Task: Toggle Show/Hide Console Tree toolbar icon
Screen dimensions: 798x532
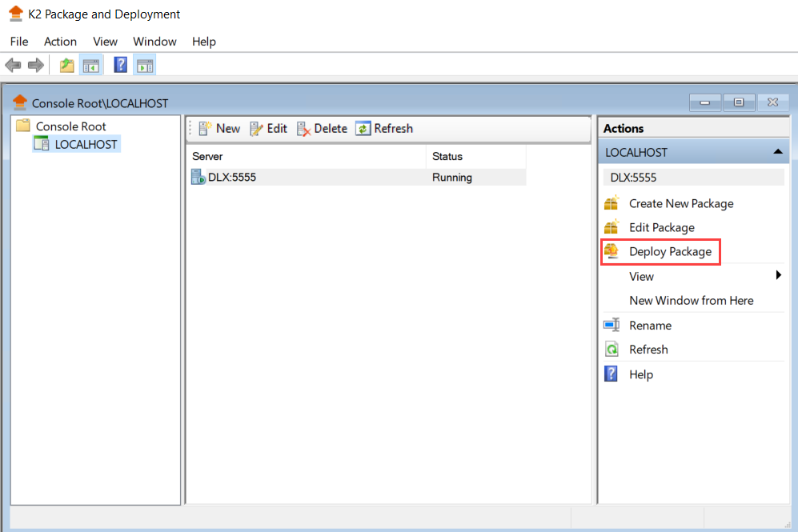Action: [x=90, y=66]
